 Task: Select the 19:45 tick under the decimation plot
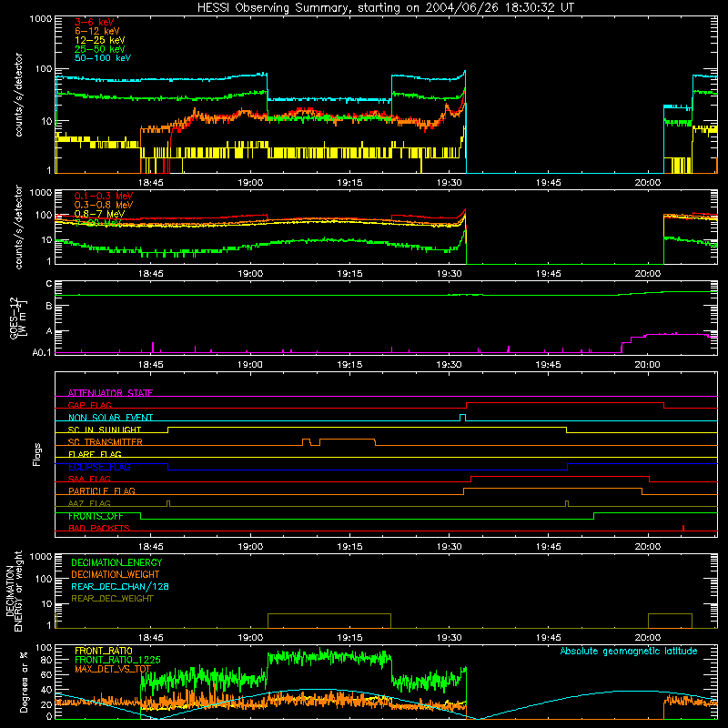tap(549, 638)
